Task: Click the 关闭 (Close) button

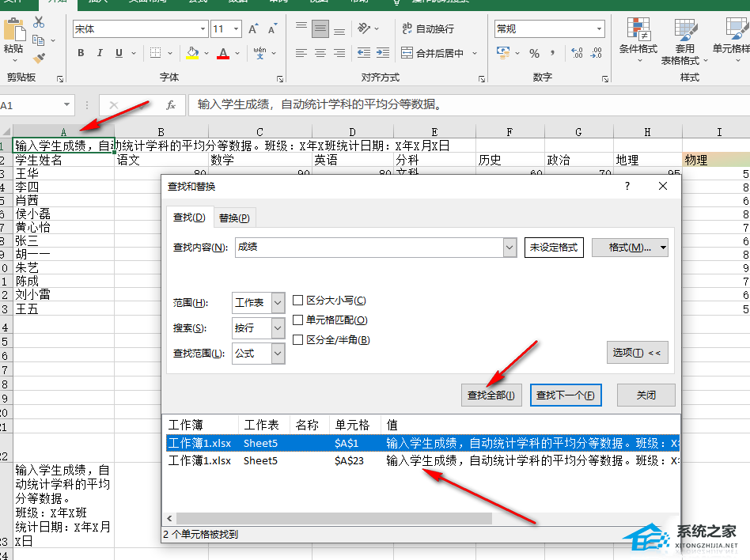Action: (646, 395)
